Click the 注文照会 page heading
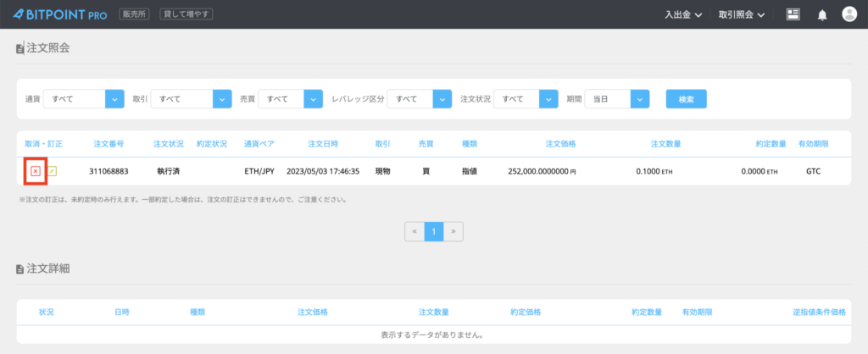The width and height of the screenshot is (868, 354). coord(48,48)
